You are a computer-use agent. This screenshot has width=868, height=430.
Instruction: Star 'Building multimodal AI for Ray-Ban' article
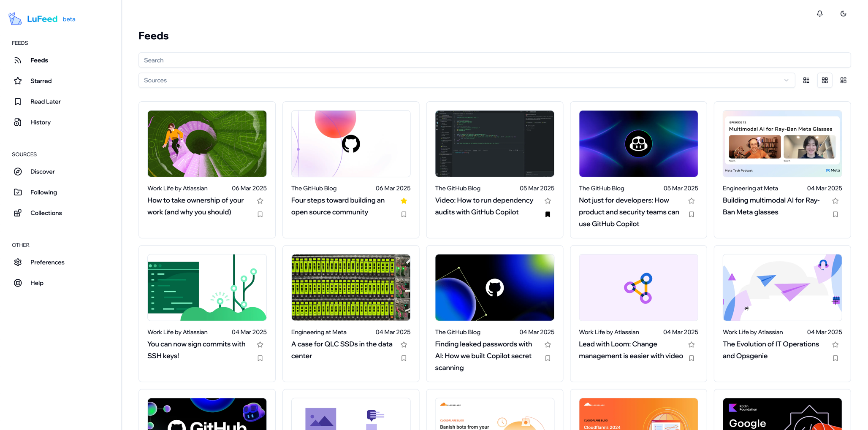point(835,201)
